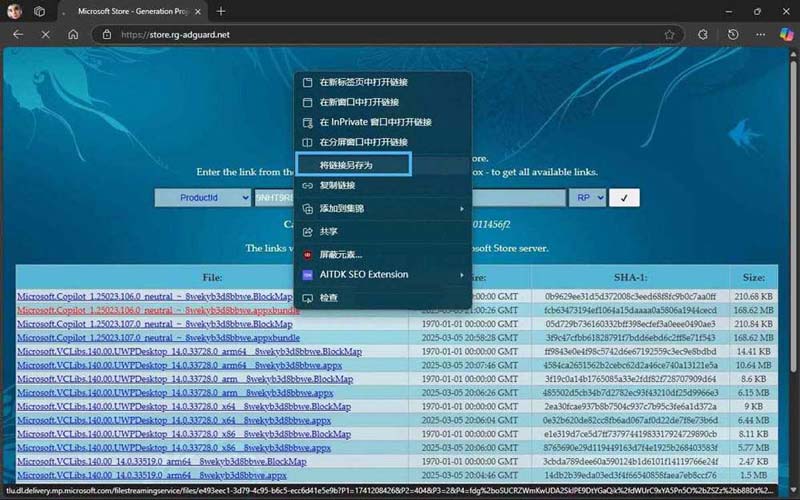Go to browser home page

73,35
